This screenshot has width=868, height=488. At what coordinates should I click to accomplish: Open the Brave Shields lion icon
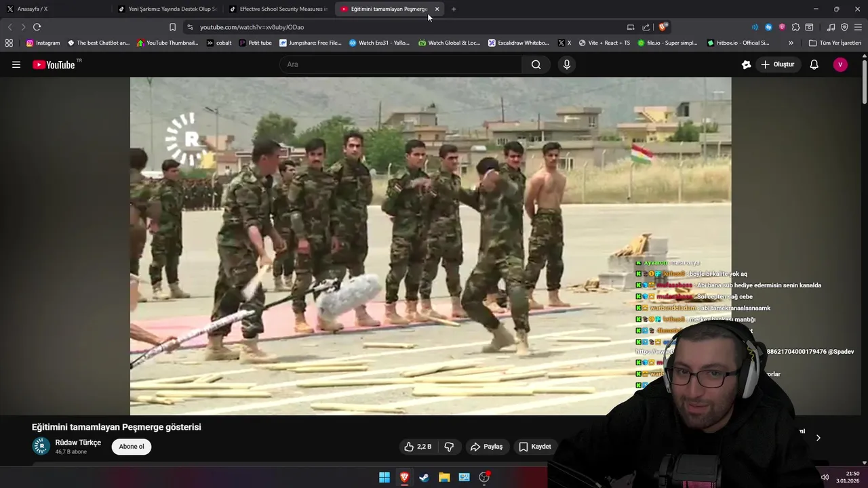[x=663, y=27]
